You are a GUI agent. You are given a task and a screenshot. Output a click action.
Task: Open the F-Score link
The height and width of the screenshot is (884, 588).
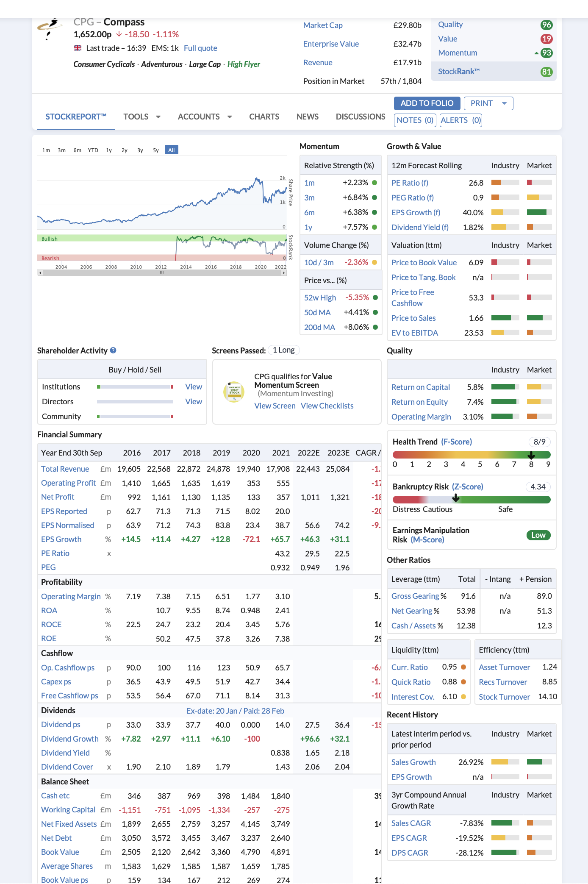pos(456,442)
